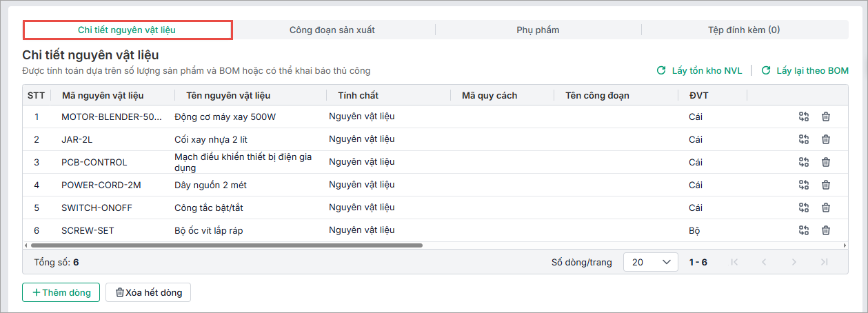Viewport: 868px width, 313px height.
Task: Click the Thêm dòng button
Action: point(61,292)
